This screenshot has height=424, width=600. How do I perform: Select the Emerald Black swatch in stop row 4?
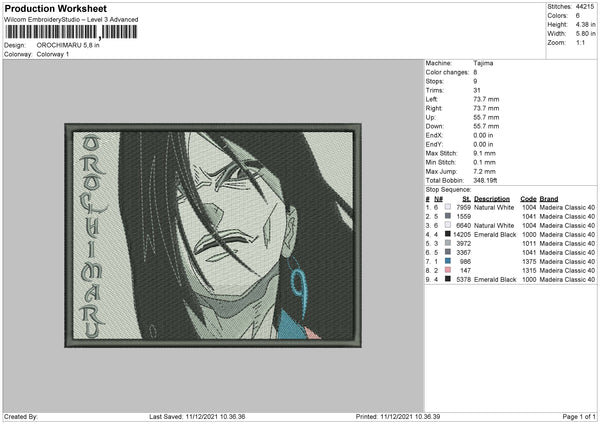tap(447, 234)
